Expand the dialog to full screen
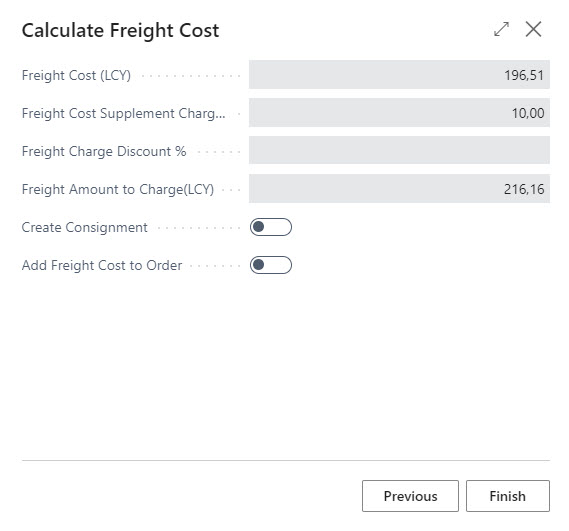 (x=502, y=29)
